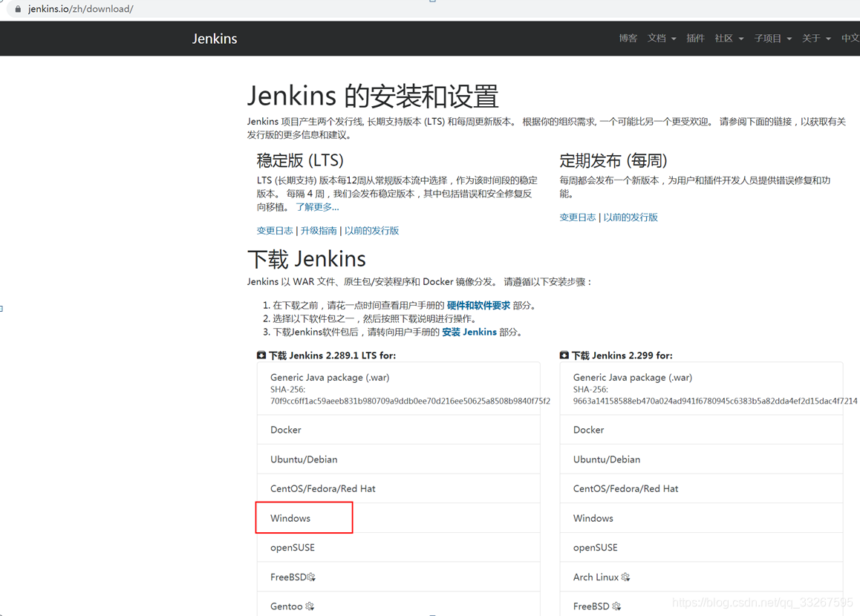Click the download icon before LTS heading

261,355
